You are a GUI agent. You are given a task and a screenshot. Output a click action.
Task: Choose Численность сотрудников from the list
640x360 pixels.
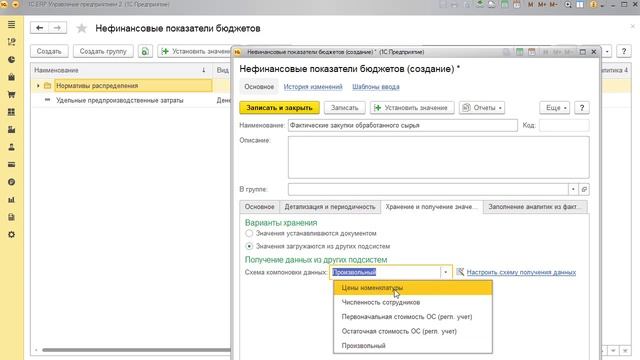point(413,302)
